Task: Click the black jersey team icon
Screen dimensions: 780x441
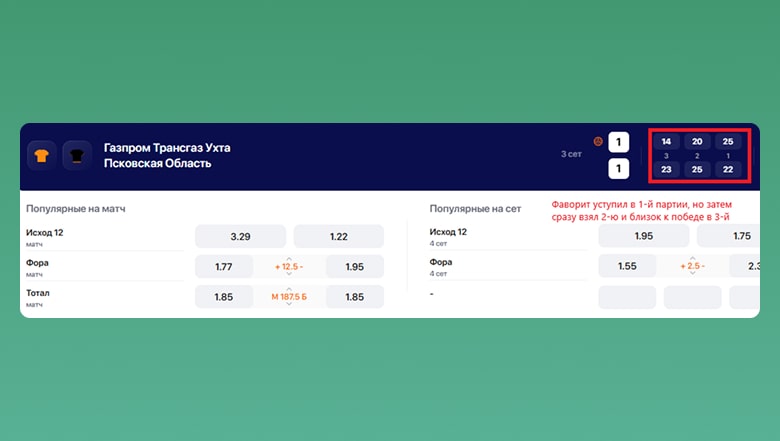Action: click(x=77, y=155)
